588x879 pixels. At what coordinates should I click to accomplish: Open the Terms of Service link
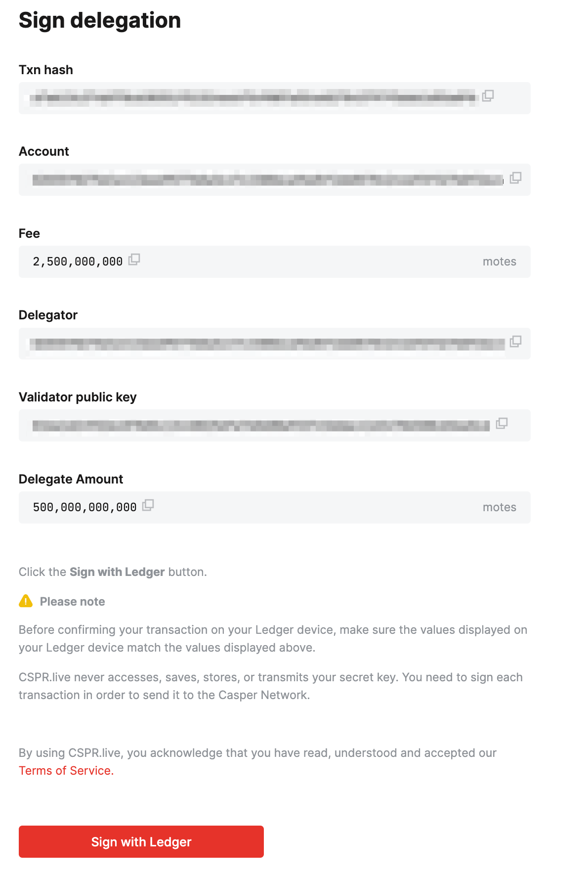[x=66, y=771]
